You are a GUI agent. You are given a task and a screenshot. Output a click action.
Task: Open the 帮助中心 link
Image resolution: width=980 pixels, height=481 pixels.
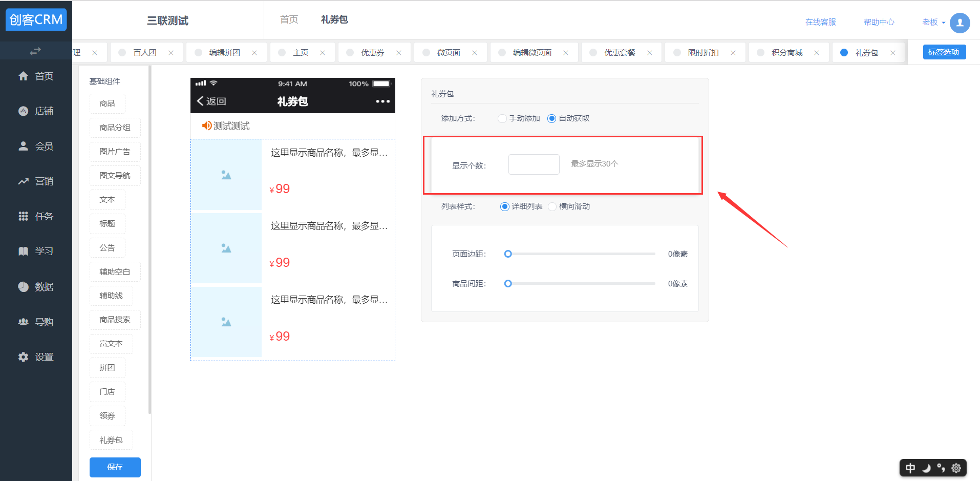pyautogui.click(x=879, y=22)
